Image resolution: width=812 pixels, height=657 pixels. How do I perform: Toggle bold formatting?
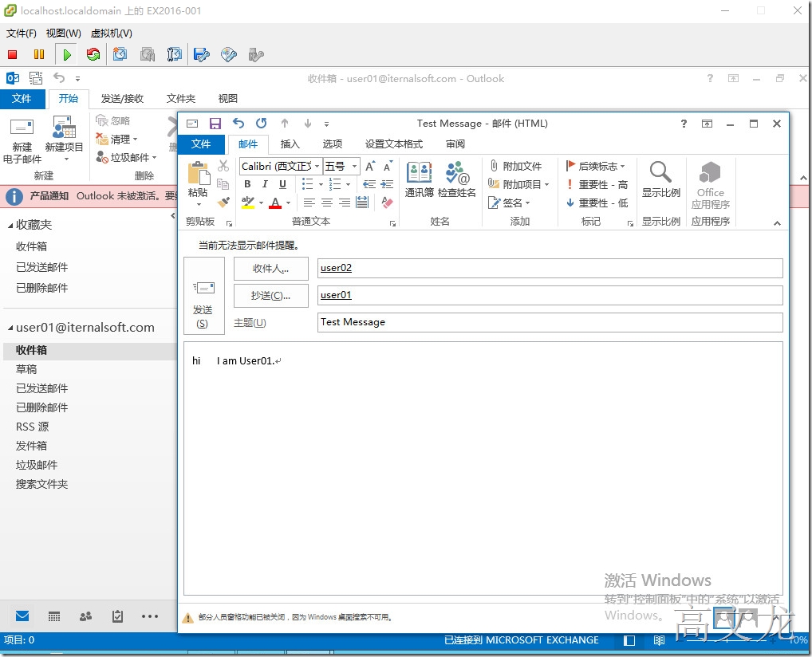tap(247, 184)
